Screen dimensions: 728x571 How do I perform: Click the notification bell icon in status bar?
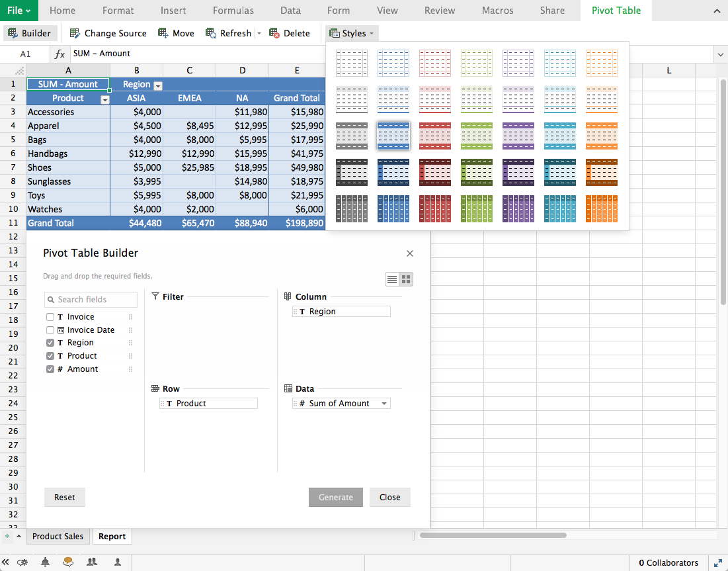45,562
